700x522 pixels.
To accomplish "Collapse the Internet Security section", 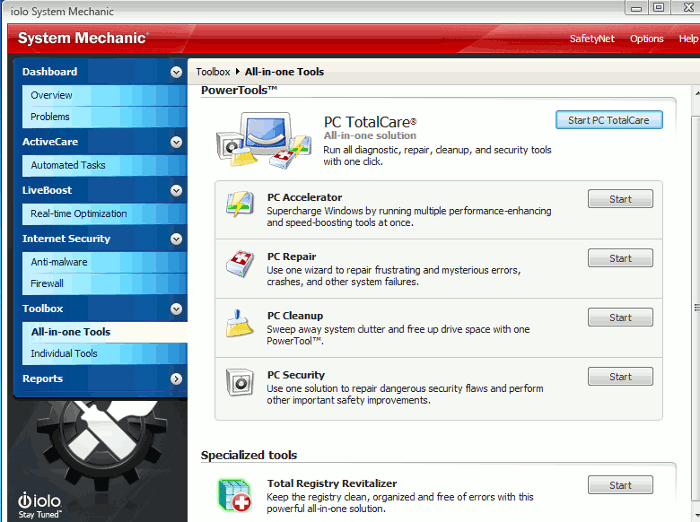I will [176, 239].
